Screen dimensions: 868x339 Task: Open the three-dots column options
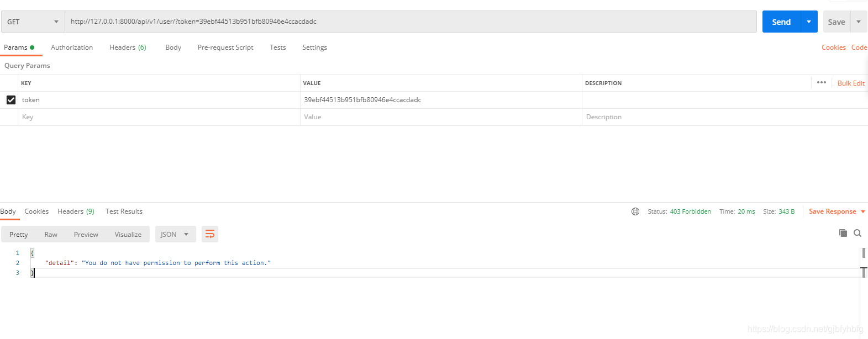[822, 82]
